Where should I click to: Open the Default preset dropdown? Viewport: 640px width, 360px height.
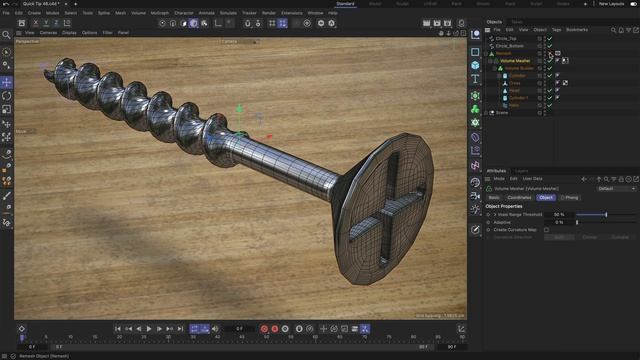[x=616, y=189]
